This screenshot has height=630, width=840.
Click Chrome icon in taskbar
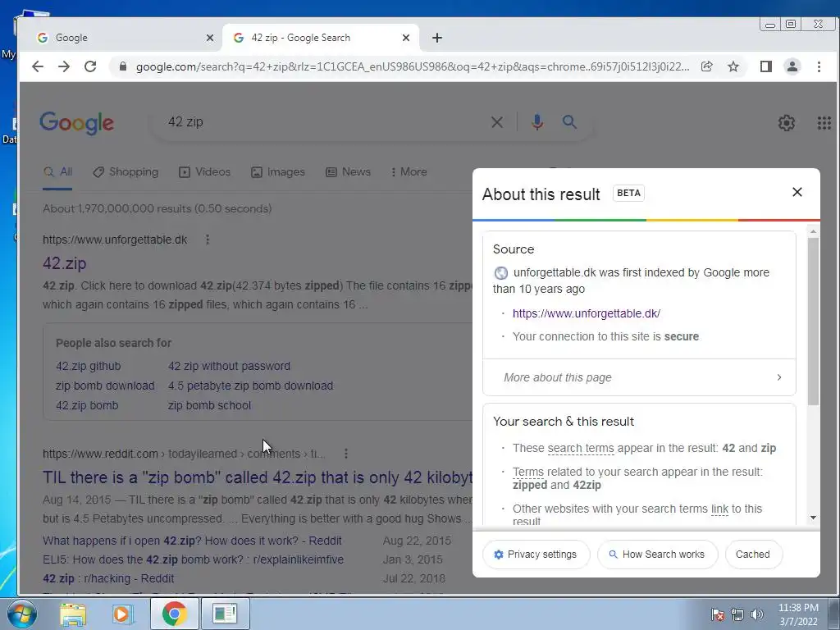(x=174, y=614)
